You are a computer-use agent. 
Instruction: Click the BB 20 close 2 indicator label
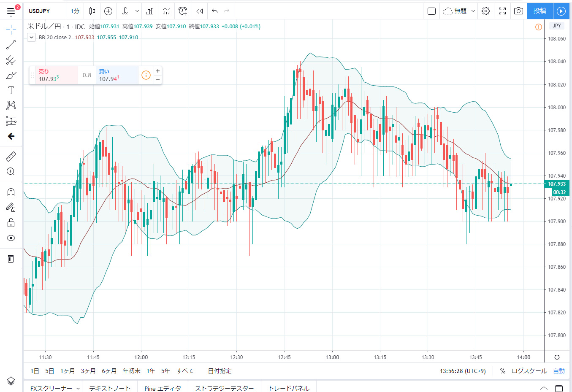pyautogui.click(x=55, y=37)
